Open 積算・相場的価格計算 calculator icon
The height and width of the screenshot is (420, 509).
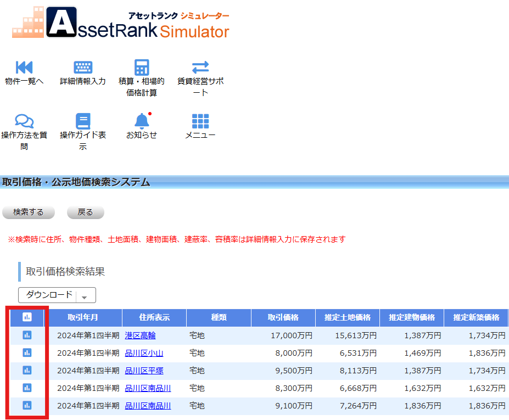click(x=141, y=66)
